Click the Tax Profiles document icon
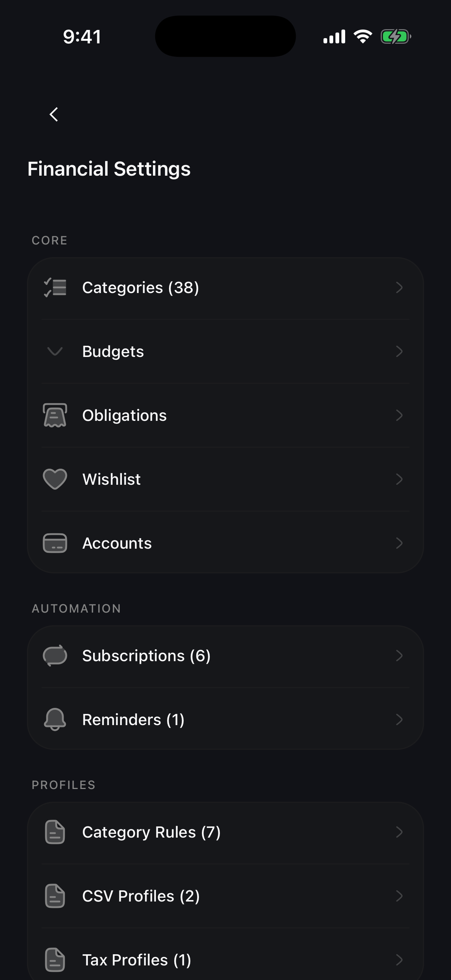 (55, 960)
